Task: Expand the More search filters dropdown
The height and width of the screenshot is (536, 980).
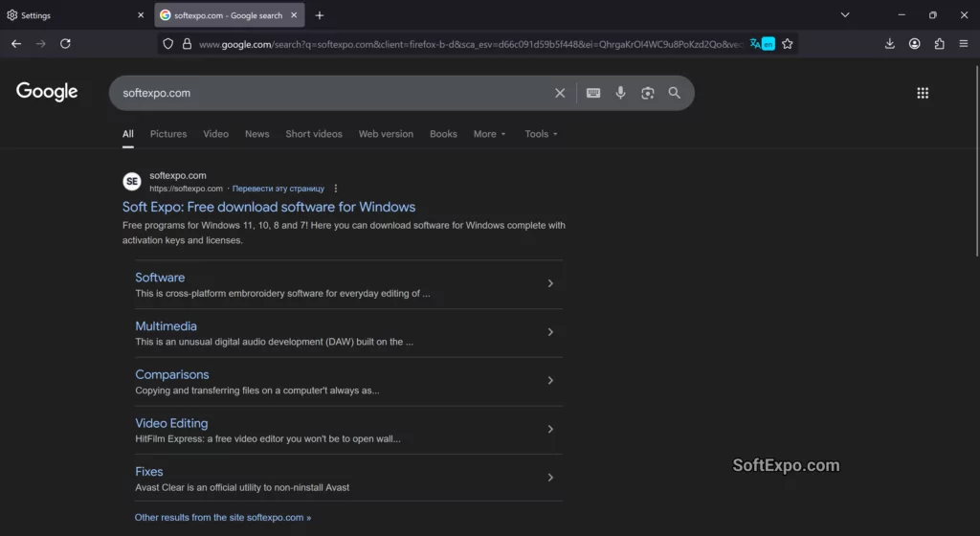Action: pos(489,134)
